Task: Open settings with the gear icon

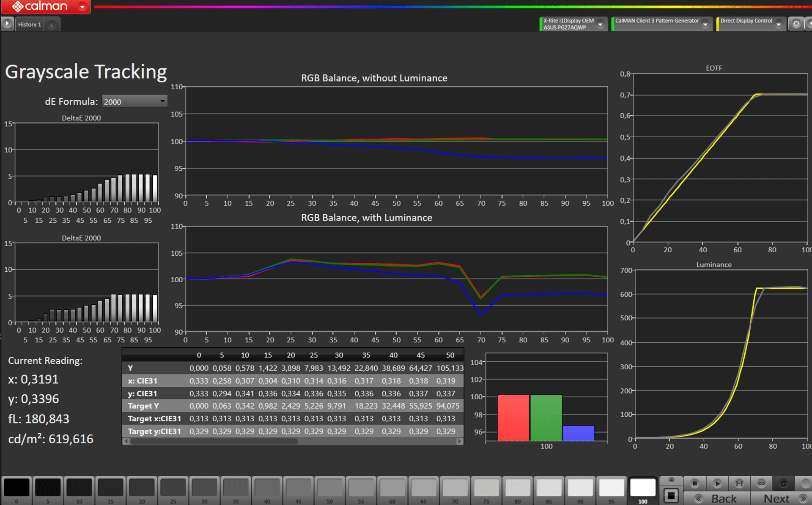Action: [x=796, y=24]
